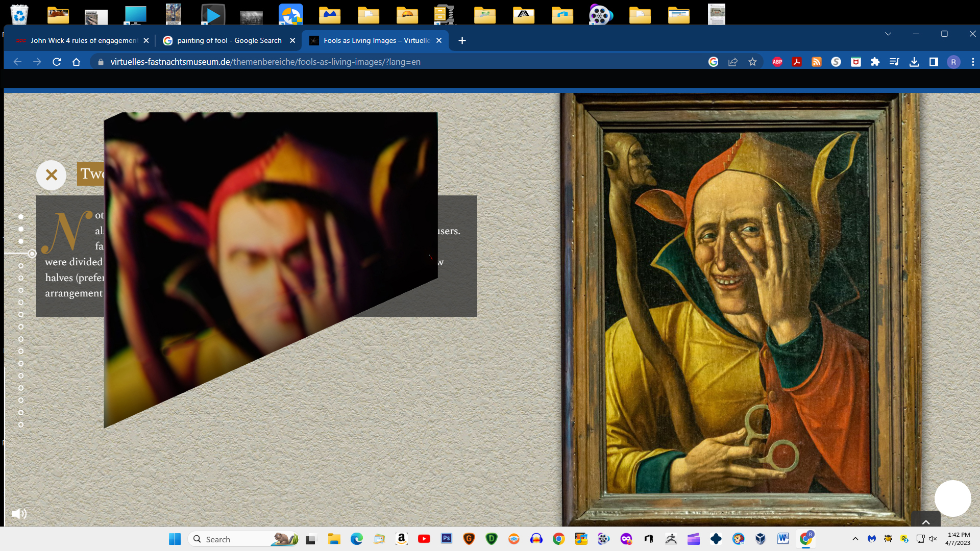Open the Adblock Plus extension

tap(777, 62)
